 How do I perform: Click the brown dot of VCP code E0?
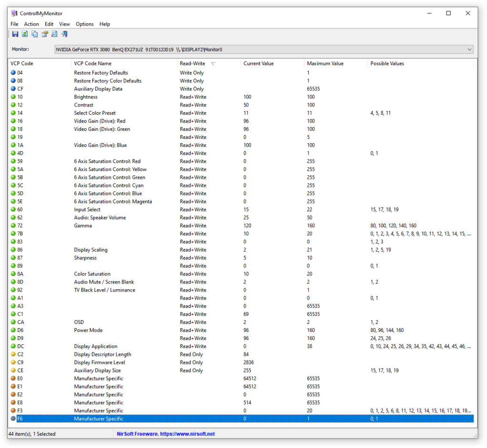13,379
